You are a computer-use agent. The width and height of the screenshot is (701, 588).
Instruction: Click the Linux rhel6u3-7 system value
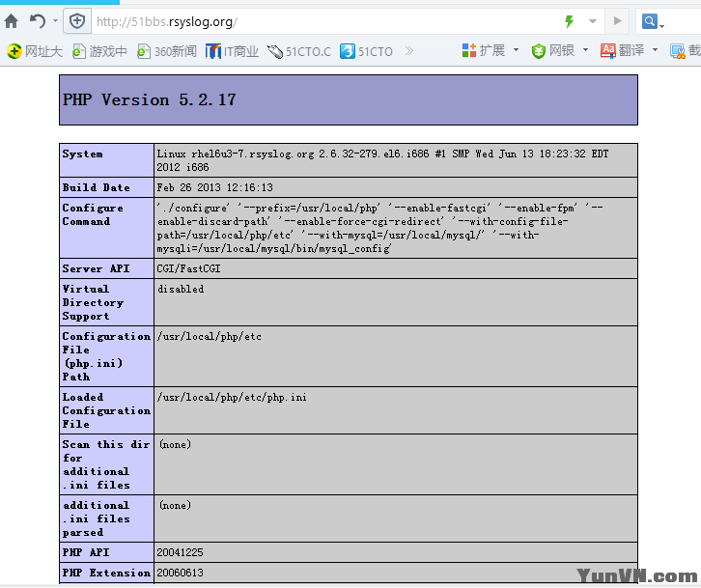click(x=382, y=160)
